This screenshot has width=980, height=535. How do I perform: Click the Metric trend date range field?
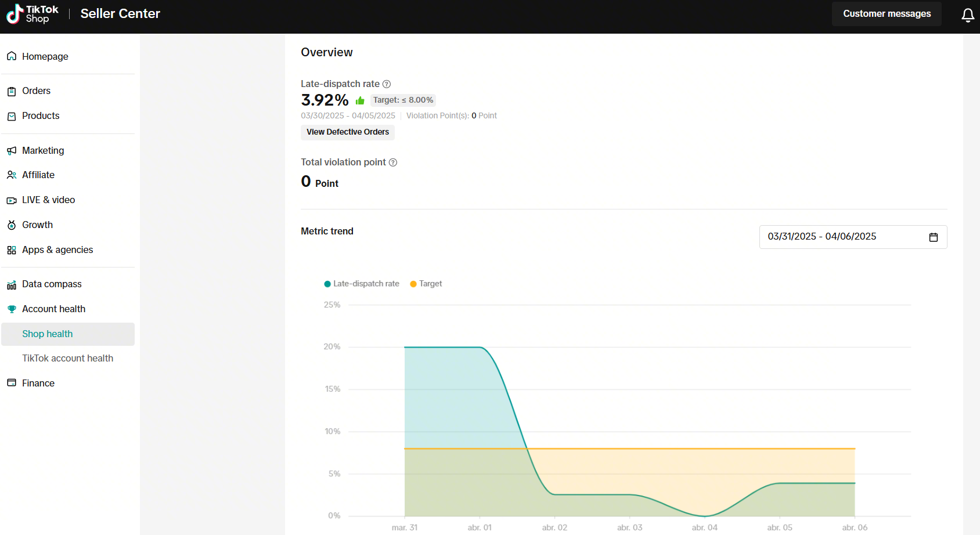(x=842, y=237)
